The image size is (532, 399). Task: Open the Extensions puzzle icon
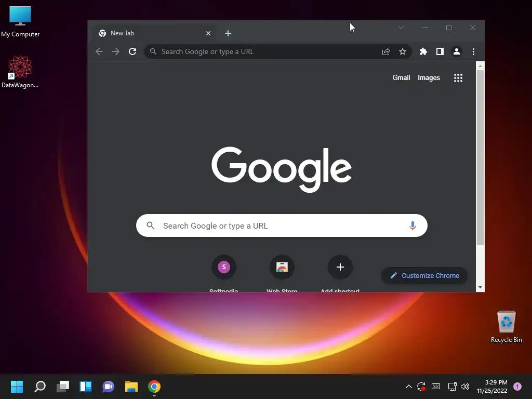point(423,51)
